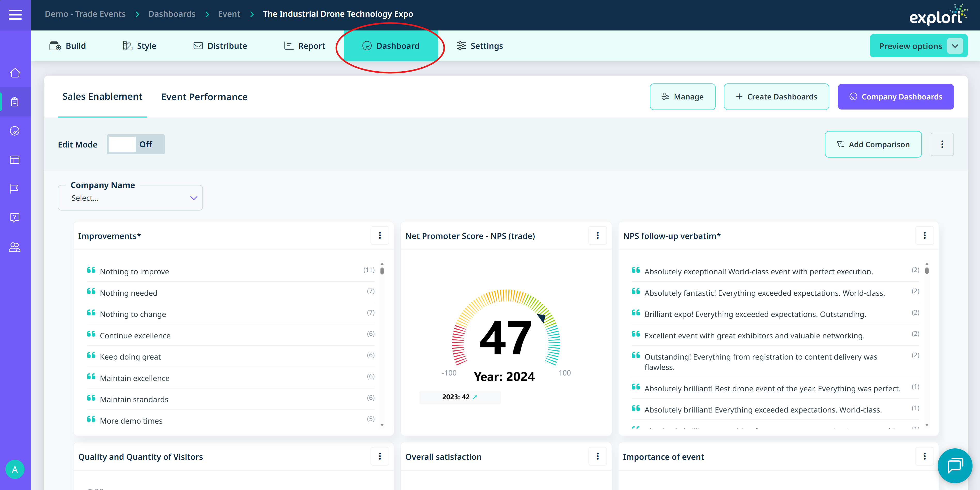The width and height of the screenshot is (980, 490).
Task: Go to the Home sidebar icon
Action: 15,73
